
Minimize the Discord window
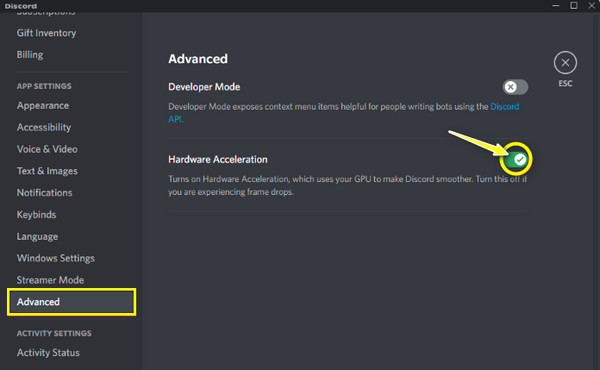(556, 5)
